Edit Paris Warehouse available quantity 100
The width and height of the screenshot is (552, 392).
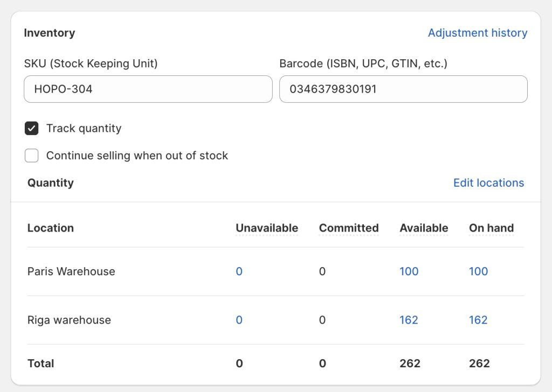pos(409,271)
